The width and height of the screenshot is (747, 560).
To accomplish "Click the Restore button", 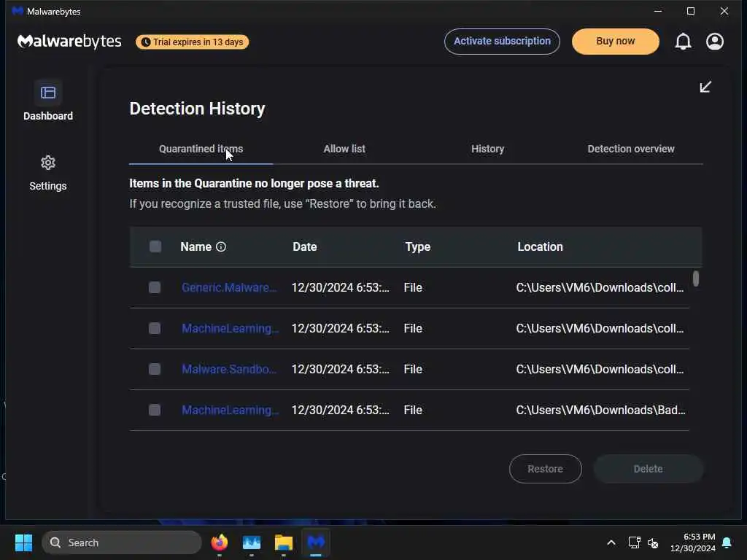I will click(x=546, y=469).
